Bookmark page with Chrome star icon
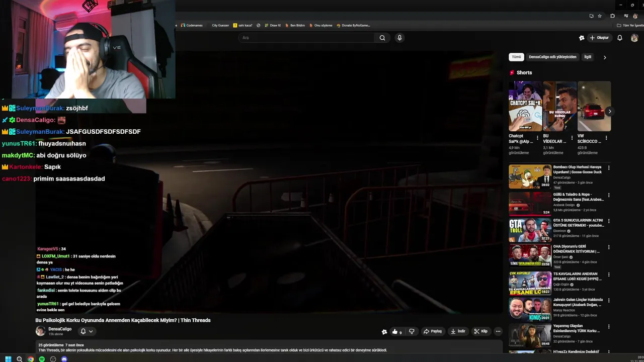This screenshot has width=644, height=362. [600, 16]
